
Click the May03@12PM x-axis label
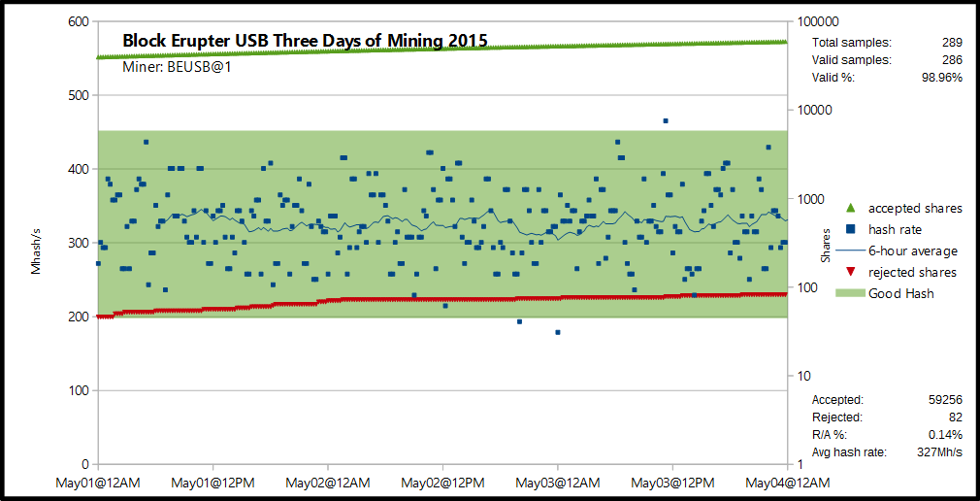click(x=673, y=483)
